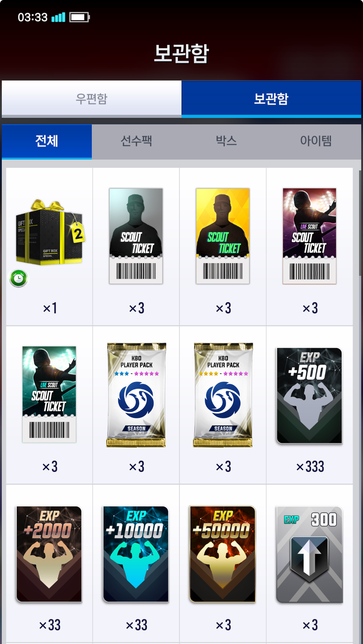Open the four-to-five star KBO Player Pack
Image resolution: width=363 pixels, height=644 pixels.
(223, 395)
